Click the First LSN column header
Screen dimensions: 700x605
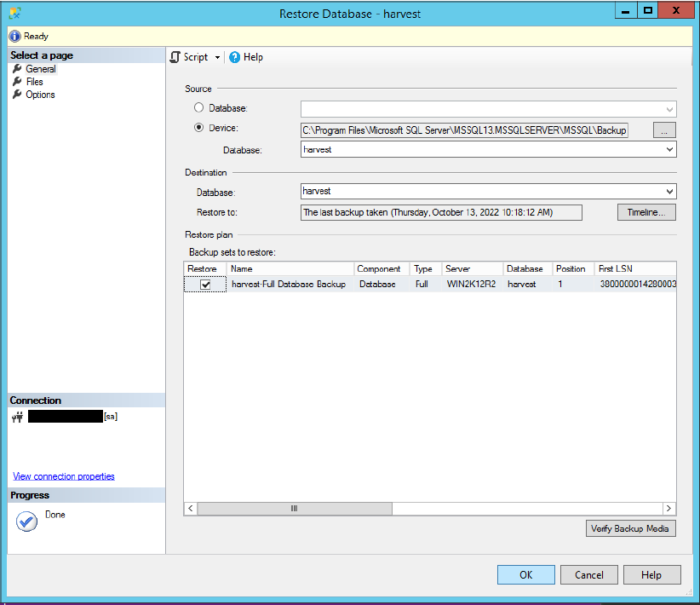coord(634,268)
